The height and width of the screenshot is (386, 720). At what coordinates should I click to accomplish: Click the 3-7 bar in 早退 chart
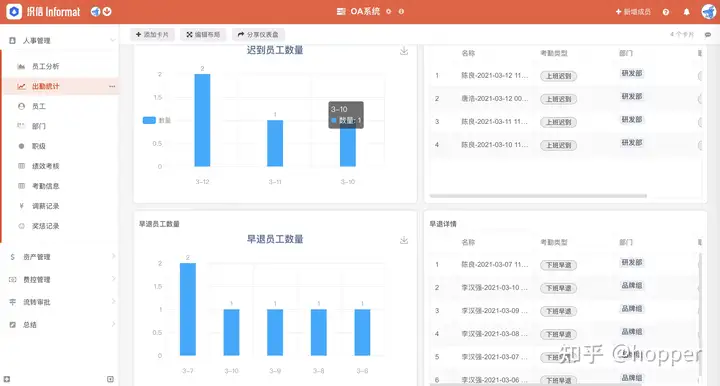point(188,309)
